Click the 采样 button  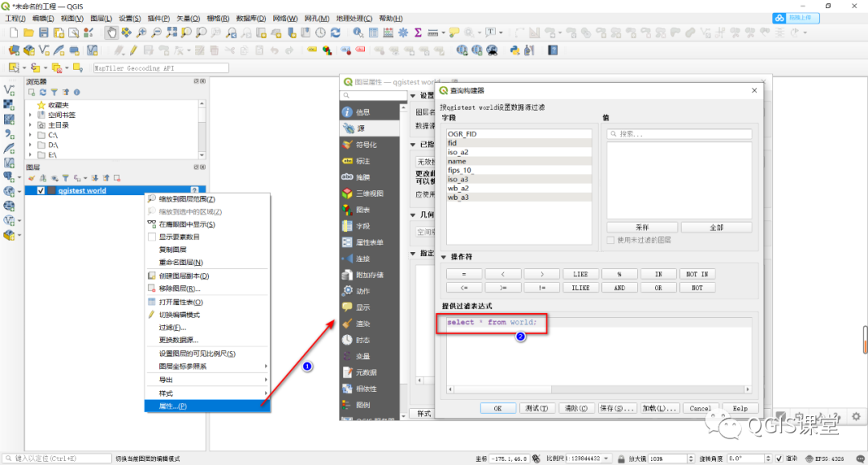point(642,227)
